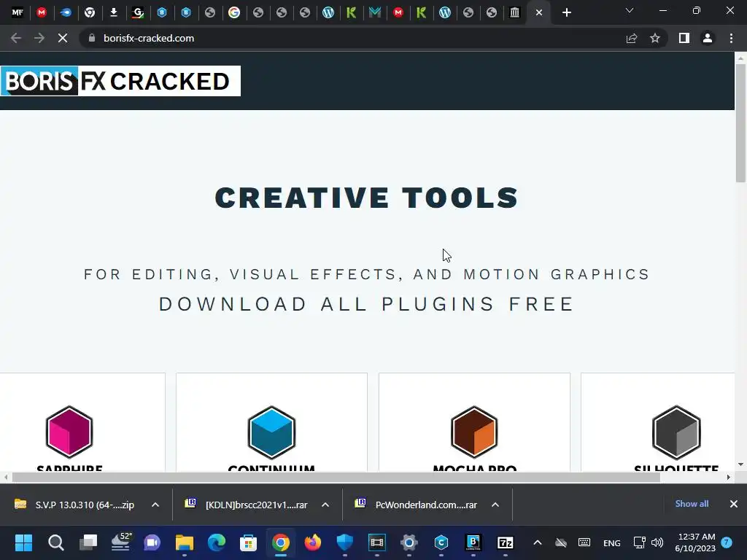
Task: Open File Explorer from taskbar
Action: [x=185, y=542]
